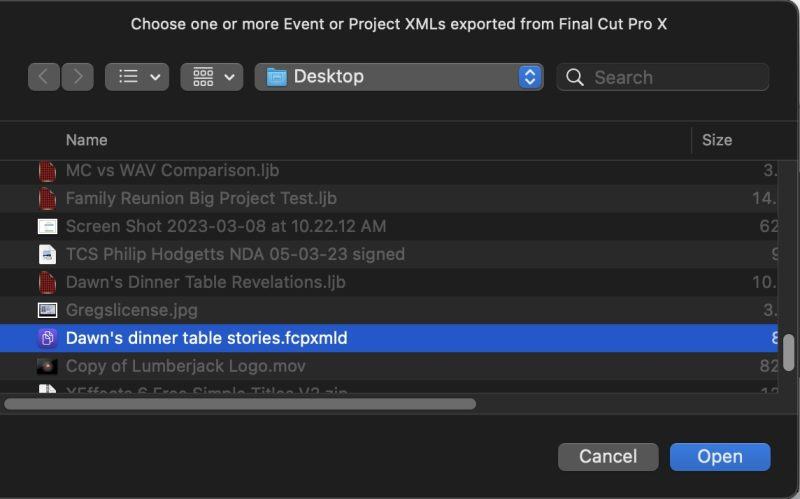Image resolution: width=800 pixels, height=499 pixels.
Task: Open the item grouping dropdown
Action: coord(212,77)
